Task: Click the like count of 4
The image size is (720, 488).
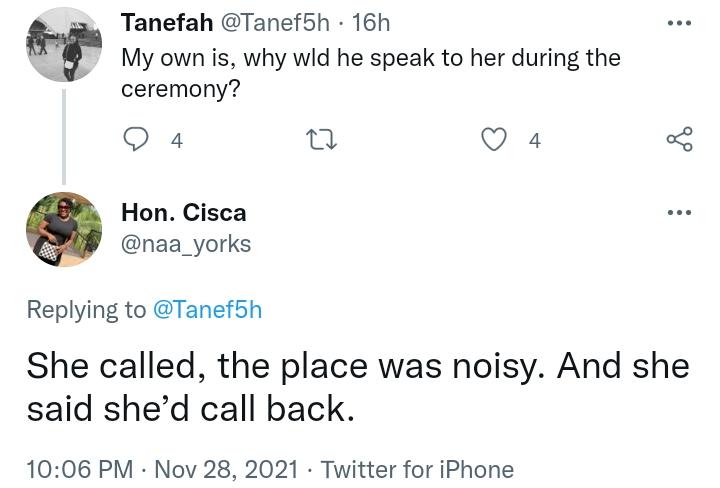Action: click(535, 141)
